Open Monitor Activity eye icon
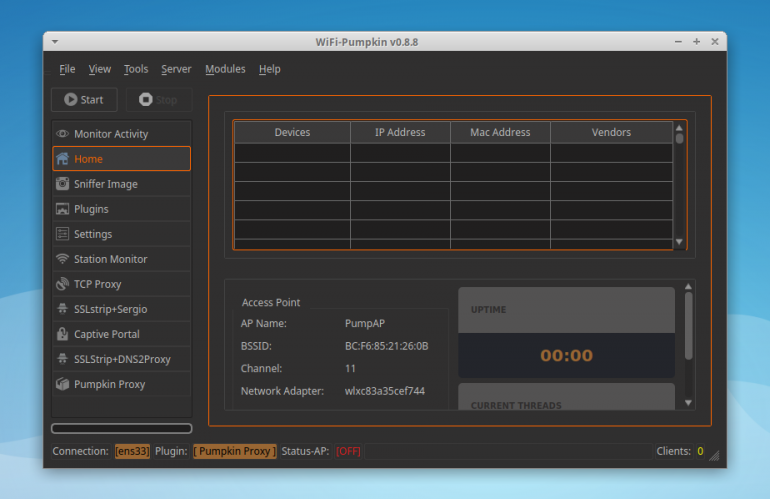The image size is (770, 499). click(x=62, y=134)
